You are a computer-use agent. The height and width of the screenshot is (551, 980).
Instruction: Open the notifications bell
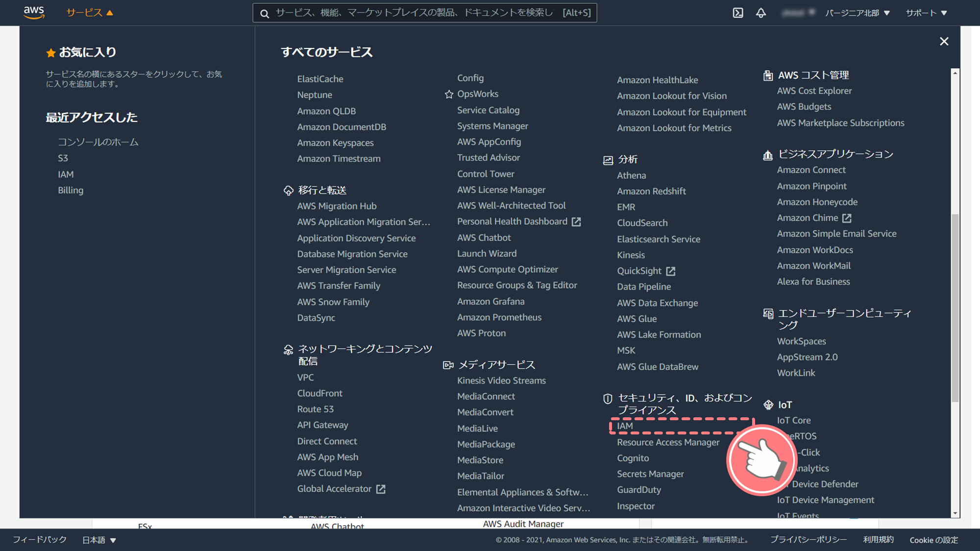click(x=760, y=13)
